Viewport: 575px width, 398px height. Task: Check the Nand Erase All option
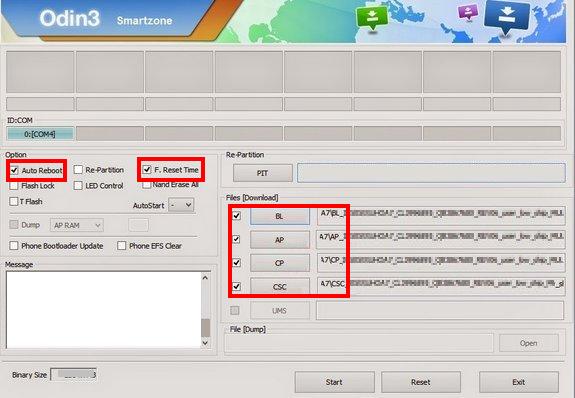(x=146, y=185)
